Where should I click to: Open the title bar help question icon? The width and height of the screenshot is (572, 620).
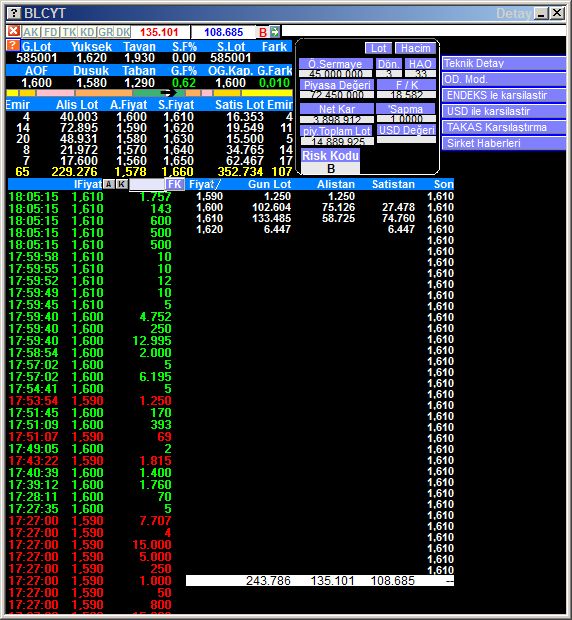pos(14,13)
